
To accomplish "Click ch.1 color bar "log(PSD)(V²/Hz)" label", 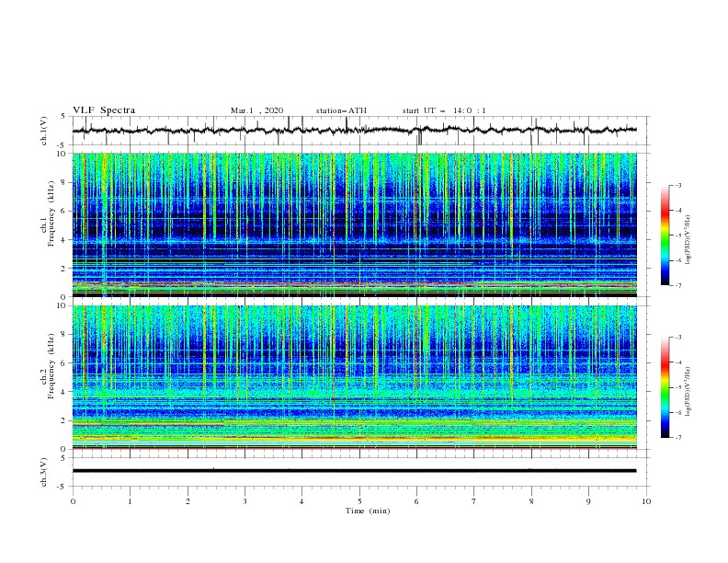I will (688, 240).
